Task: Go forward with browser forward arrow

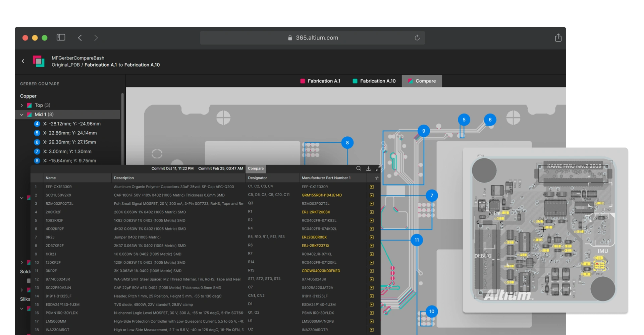Action: tap(96, 38)
